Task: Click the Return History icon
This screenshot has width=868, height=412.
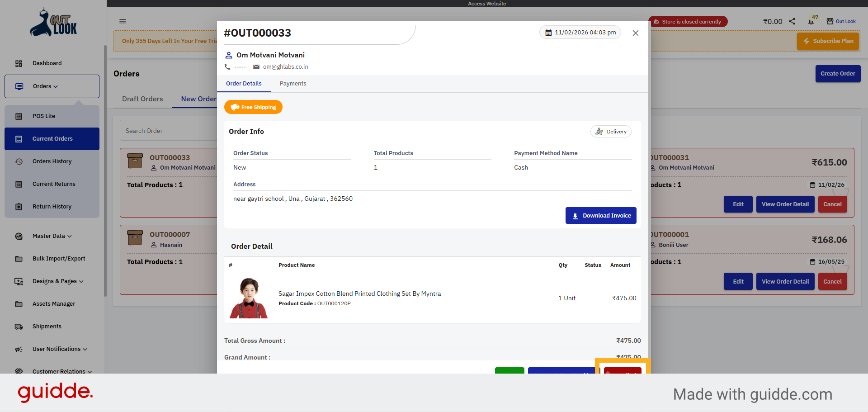Action: pos(19,207)
